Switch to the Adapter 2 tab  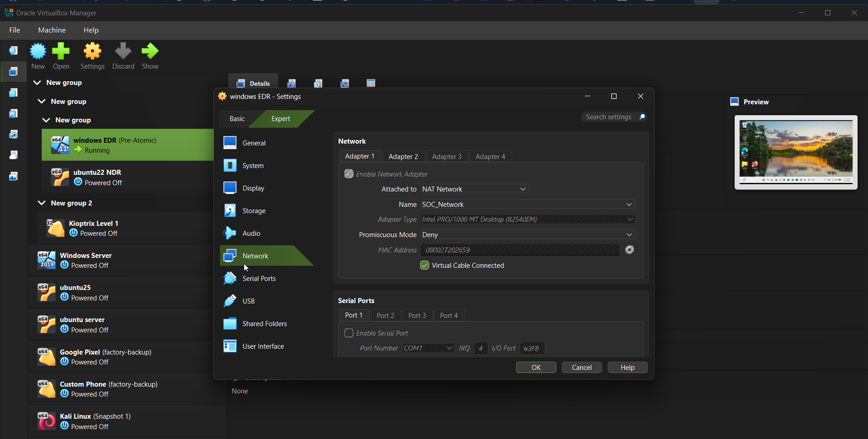pyautogui.click(x=403, y=157)
